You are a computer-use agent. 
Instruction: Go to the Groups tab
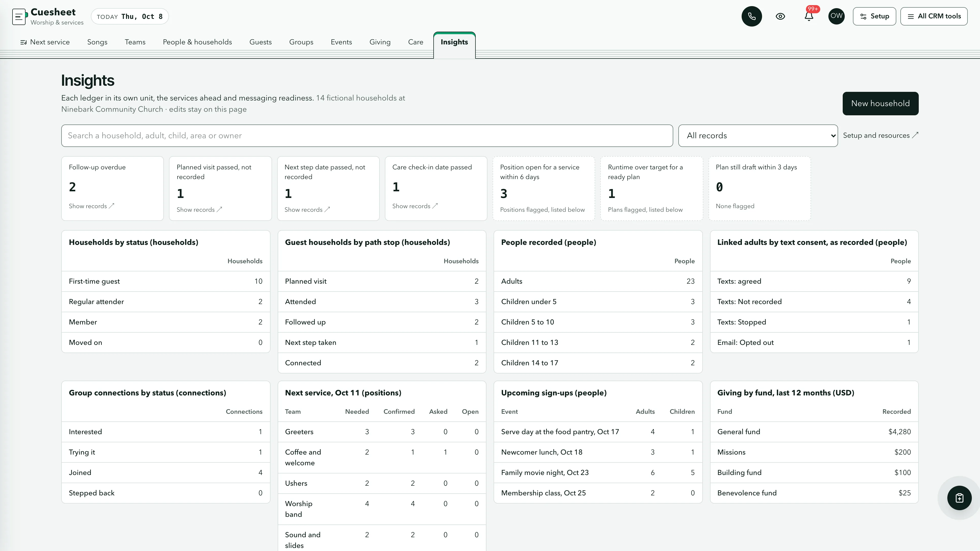pyautogui.click(x=301, y=42)
